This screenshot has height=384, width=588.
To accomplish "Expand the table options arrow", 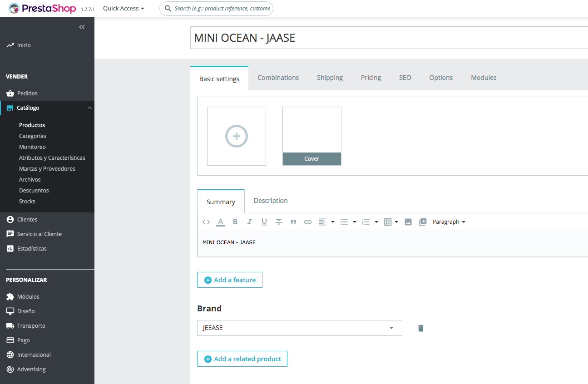I will click(396, 222).
